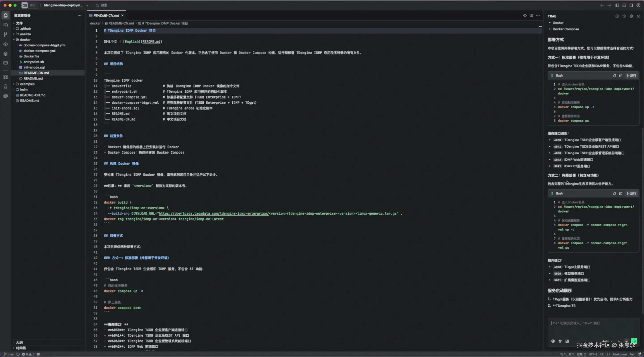
Task: Click the # context icon in chat input
Action: [560, 341]
